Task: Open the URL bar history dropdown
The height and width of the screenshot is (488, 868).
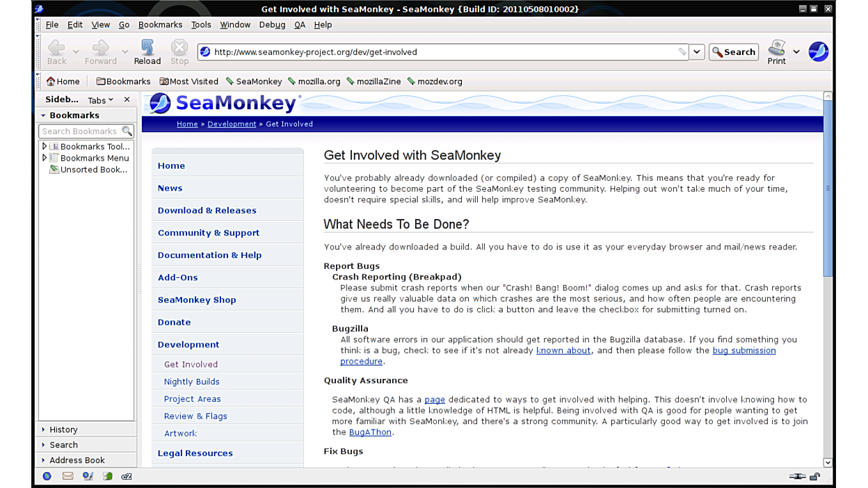Action: pos(697,52)
